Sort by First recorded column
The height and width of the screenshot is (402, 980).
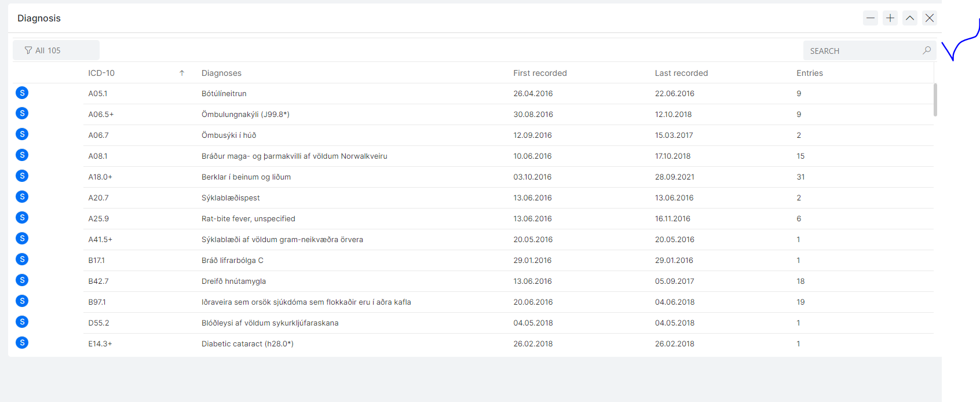click(540, 73)
